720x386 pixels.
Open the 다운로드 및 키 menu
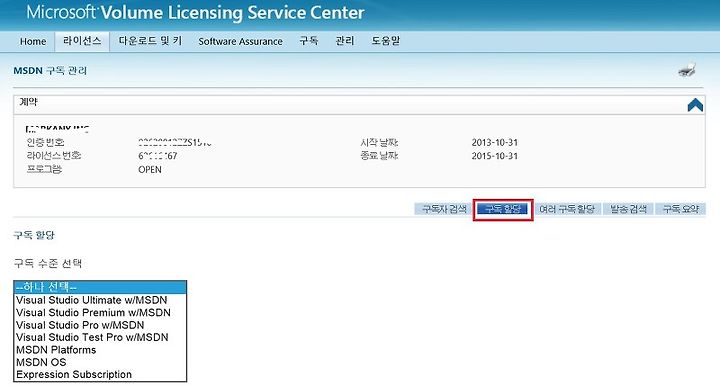150,41
